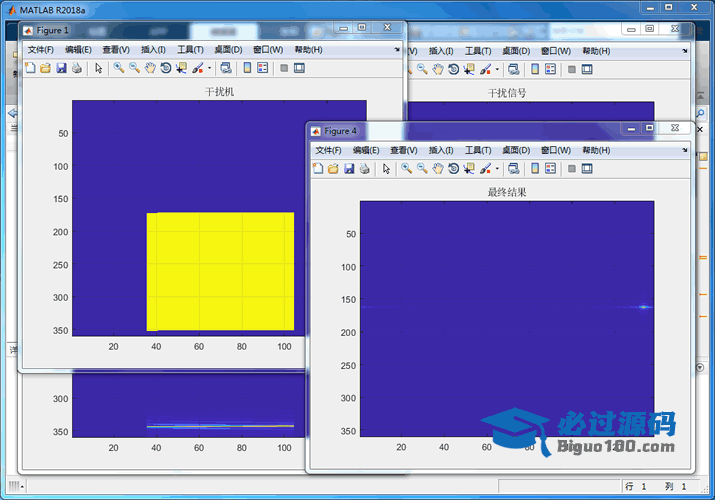Insert colorbar in Figure 1 via toolbar icon

(245, 68)
